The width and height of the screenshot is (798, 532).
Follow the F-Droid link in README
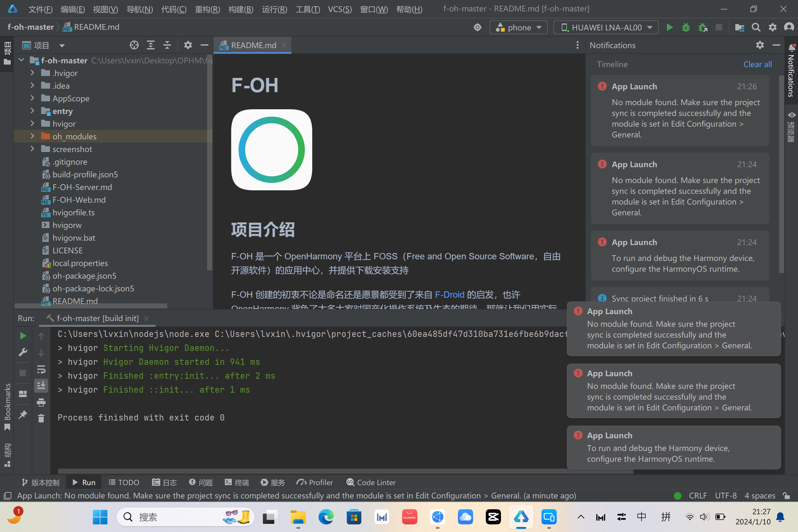450,294
